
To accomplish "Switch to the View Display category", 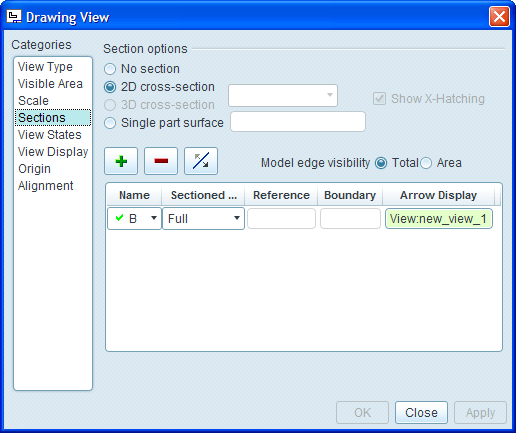I will tap(53, 152).
